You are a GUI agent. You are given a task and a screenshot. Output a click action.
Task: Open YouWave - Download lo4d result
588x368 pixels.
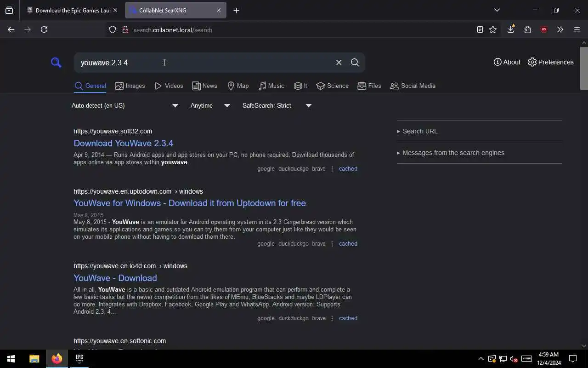pyautogui.click(x=115, y=278)
